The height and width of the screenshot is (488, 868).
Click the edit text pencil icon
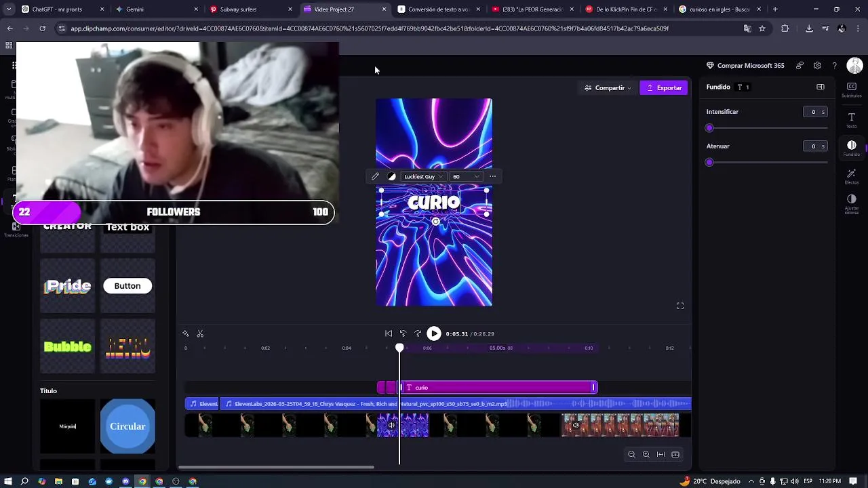[375, 176]
